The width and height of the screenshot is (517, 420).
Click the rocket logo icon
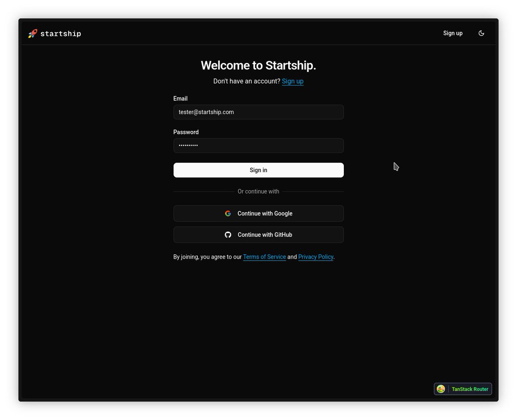(33, 34)
